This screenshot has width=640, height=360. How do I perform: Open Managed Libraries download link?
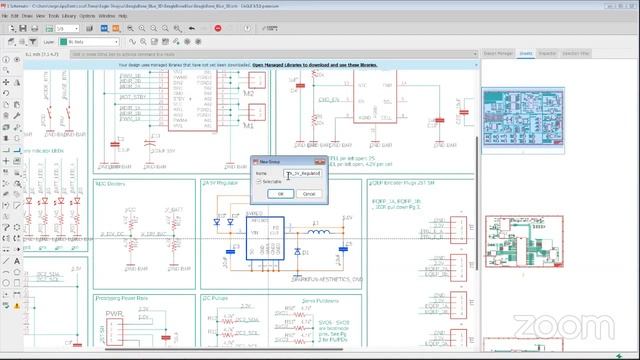[315, 65]
